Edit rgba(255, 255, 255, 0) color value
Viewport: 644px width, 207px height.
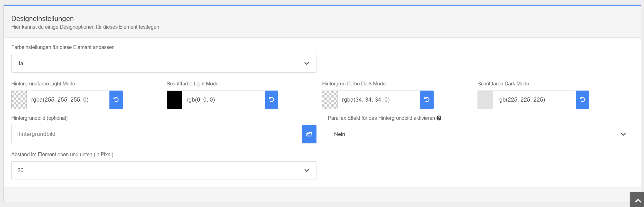(68, 100)
